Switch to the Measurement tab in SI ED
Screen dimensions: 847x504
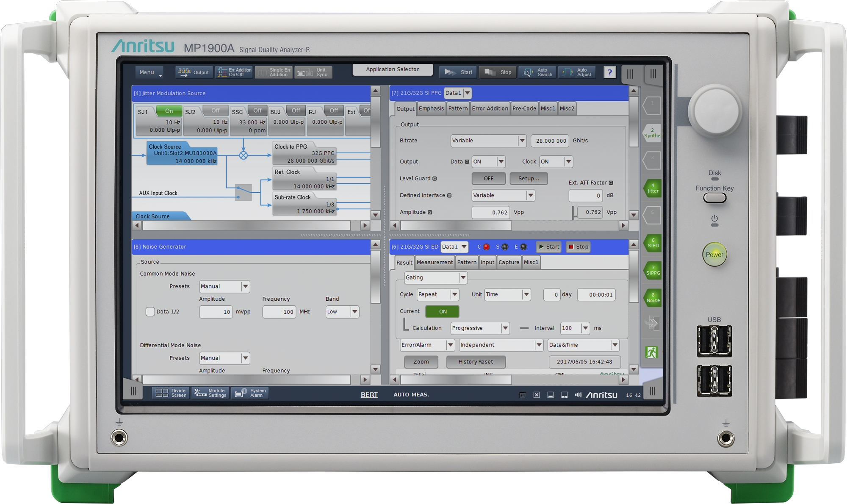click(x=435, y=262)
